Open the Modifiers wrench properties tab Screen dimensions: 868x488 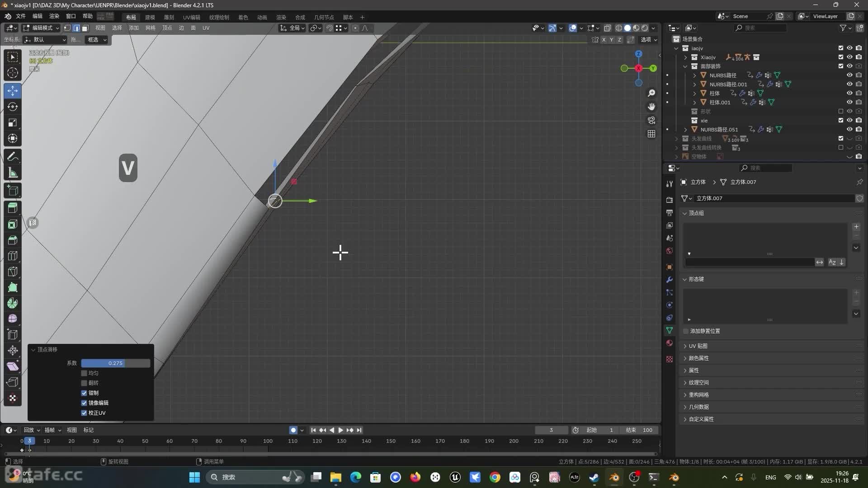(x=670, y=280)
